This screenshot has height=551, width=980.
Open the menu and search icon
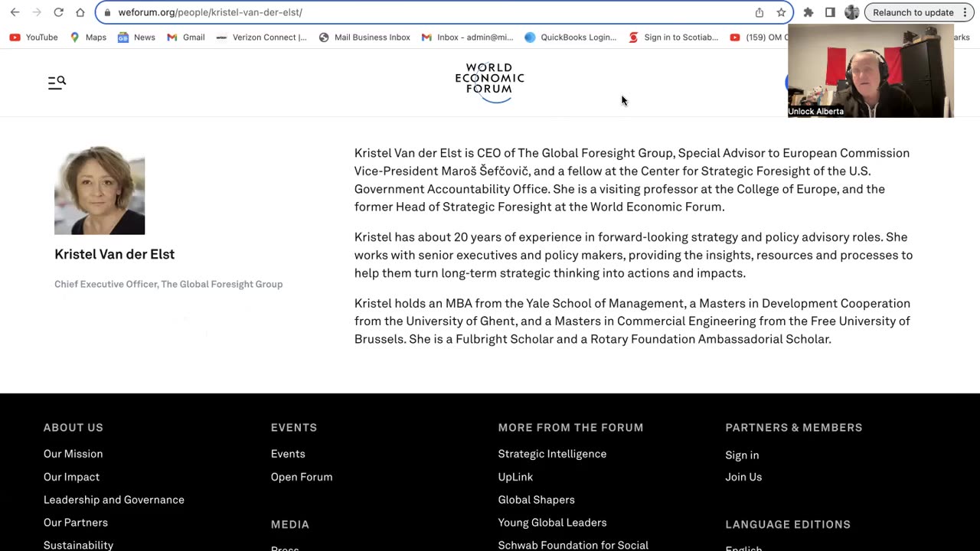pyautogui.click(x=57, y=82)
